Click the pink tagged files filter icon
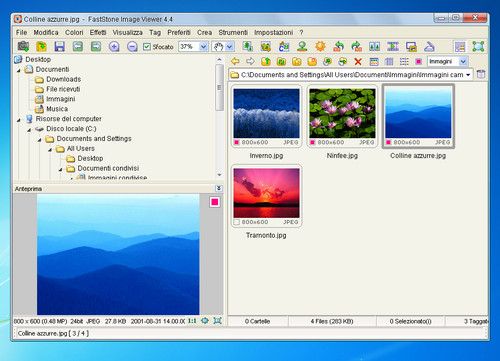Image resolution: width=500 pixels, height=361 pixels. point(419,61)
